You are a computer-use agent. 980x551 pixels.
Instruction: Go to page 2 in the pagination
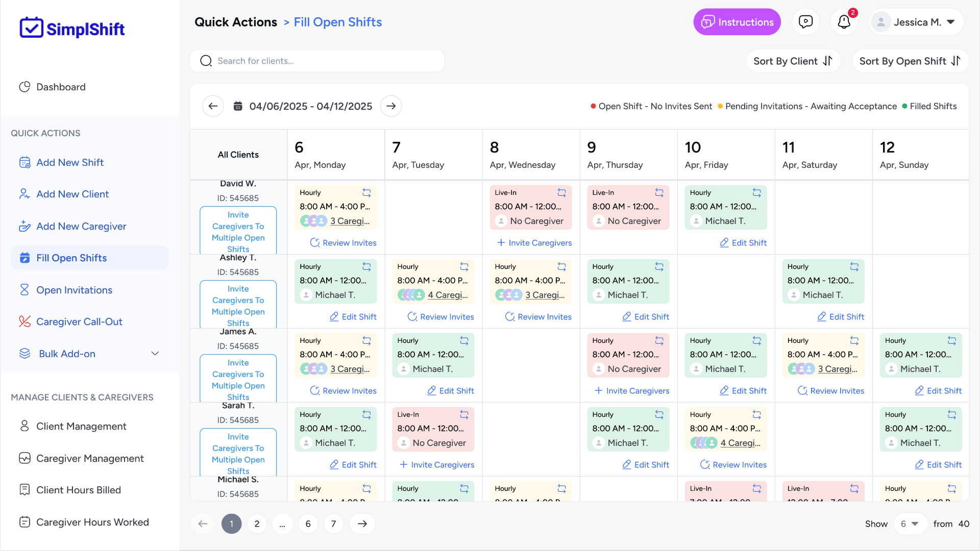[x=257, y=523]
